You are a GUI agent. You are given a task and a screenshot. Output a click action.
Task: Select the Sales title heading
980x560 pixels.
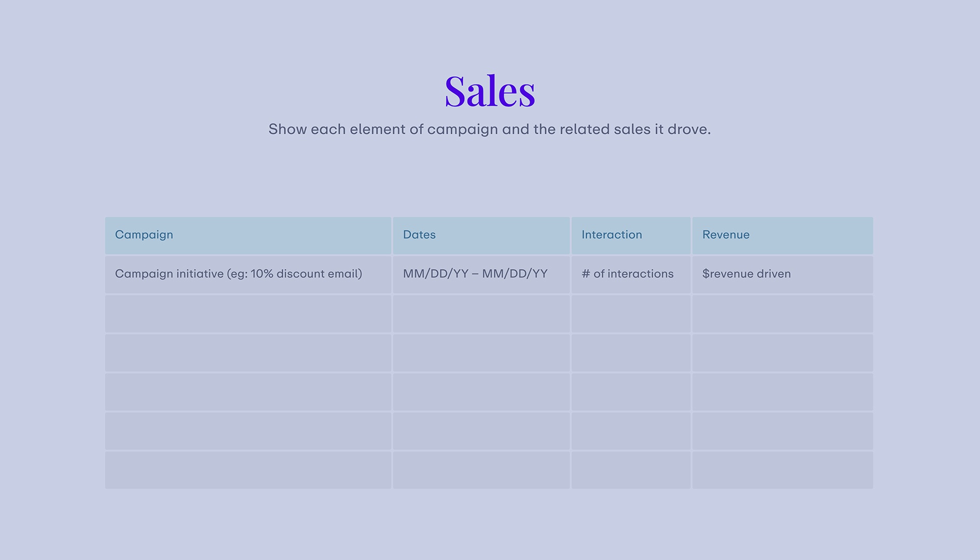[x=490, y=91]
